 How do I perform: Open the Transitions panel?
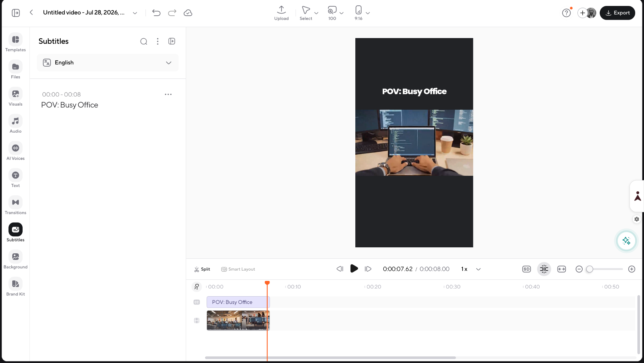pos(15,206)
